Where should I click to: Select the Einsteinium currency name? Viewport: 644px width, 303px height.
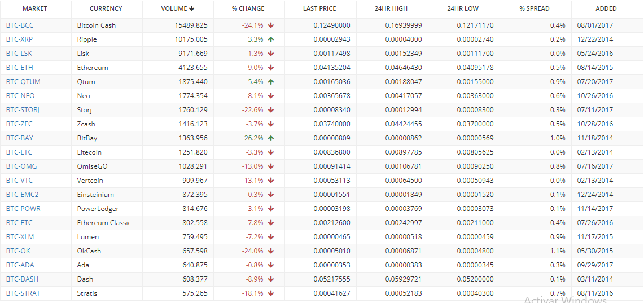coord(96,195)
